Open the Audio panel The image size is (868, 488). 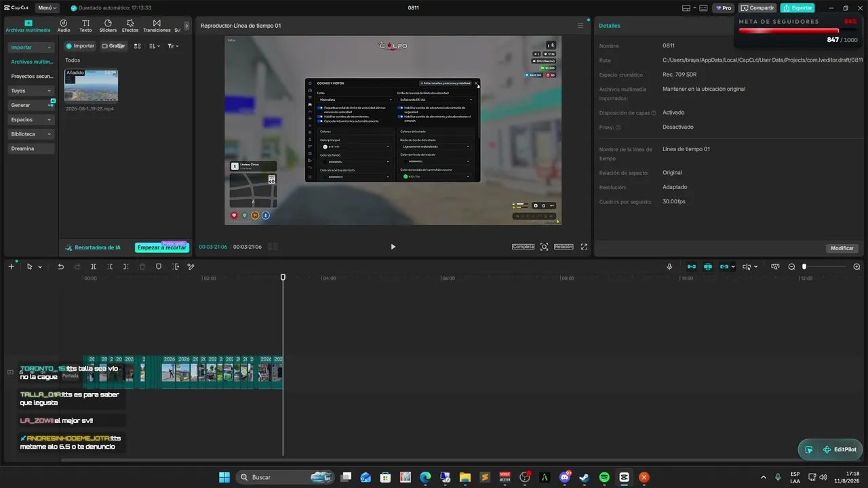tap(64, 26)
